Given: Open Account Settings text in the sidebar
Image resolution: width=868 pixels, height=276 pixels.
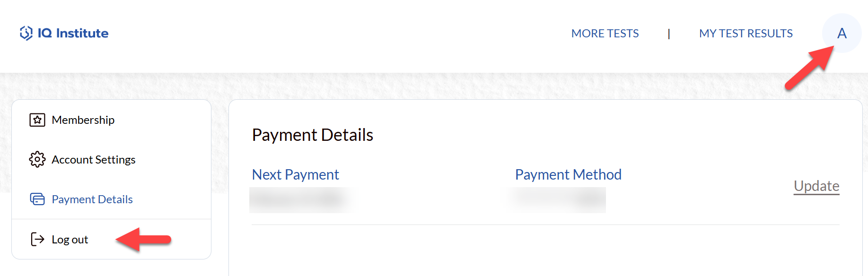Looking at the screenshot, I should (94, 160).
